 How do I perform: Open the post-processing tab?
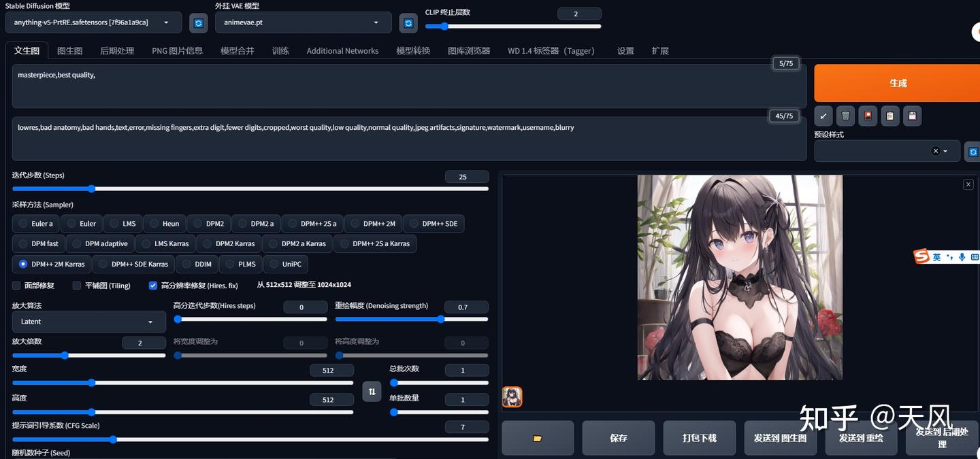[x=117, y=51]
